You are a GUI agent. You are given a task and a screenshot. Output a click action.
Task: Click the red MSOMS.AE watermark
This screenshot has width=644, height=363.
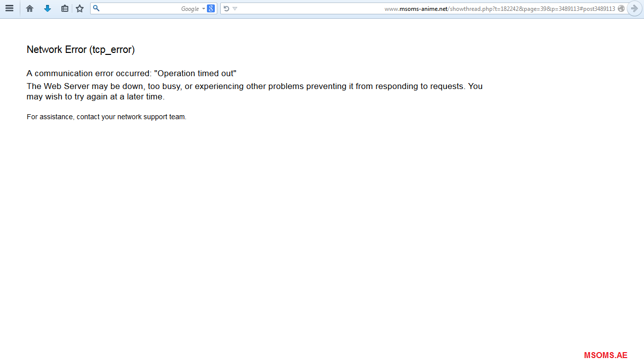605,355
